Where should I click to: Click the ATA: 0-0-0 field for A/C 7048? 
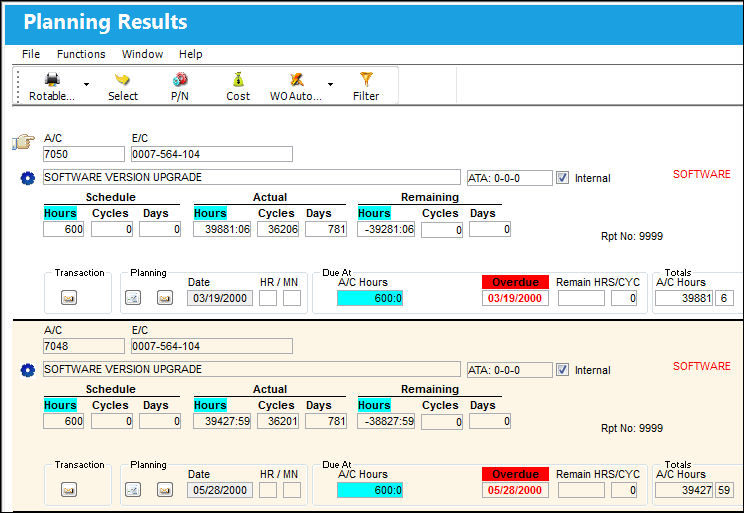tap(510, 370)
